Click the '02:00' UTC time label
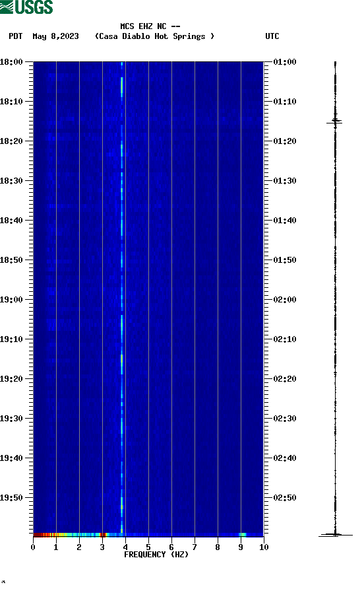Image resolution: width=364 pixels, height=589 pixels. [x=285, y=299]
